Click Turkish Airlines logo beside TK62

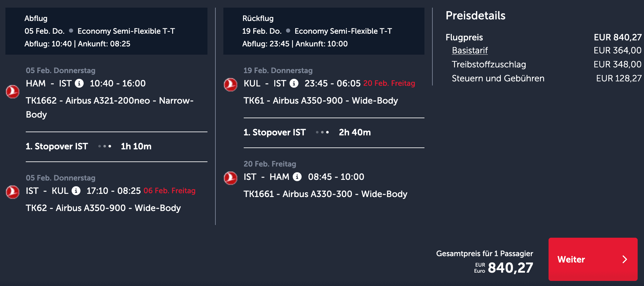click(13, 192)
